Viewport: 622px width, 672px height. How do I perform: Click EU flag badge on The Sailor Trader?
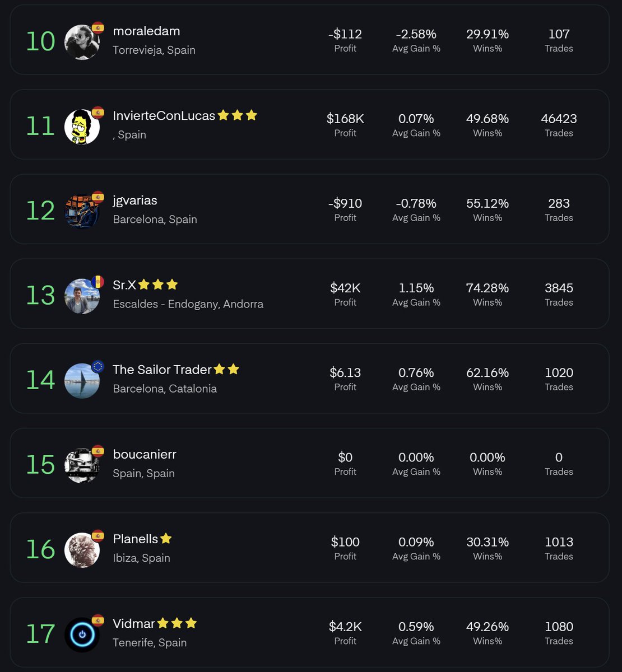point(98,366)
